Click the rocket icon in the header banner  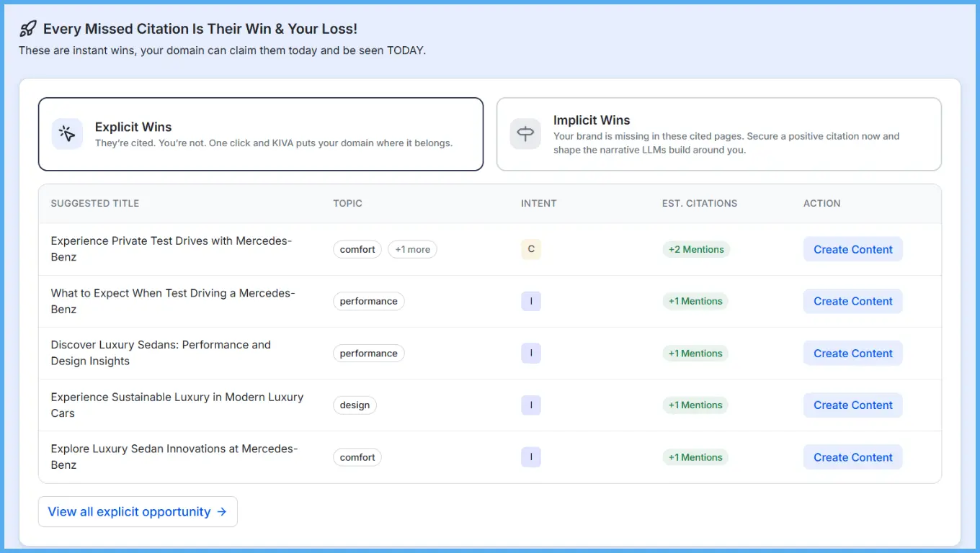[x=27, y=27]
